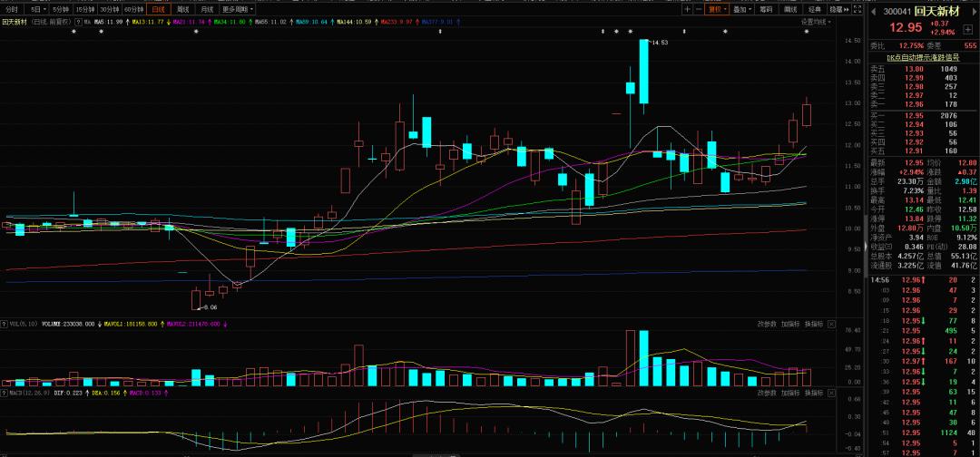The image size is (980, 457).
Task: Click the tallest cyan candle near 14.53
Action: 643,71
